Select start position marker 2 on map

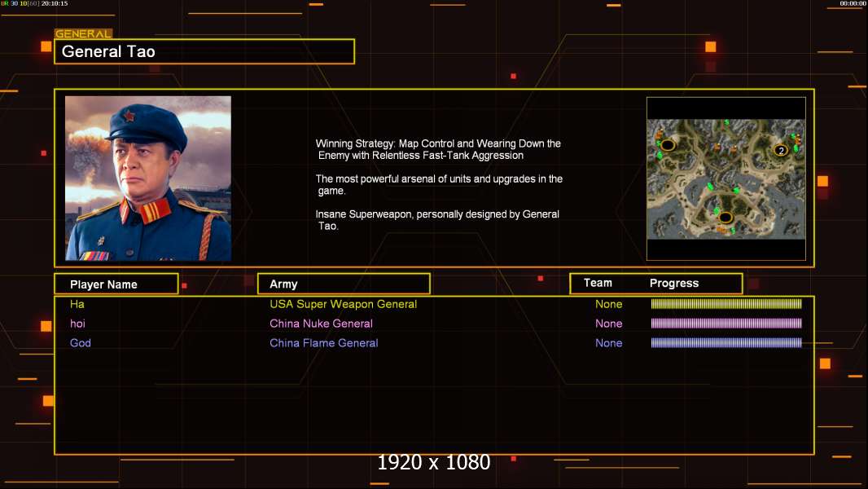(781, 150)
